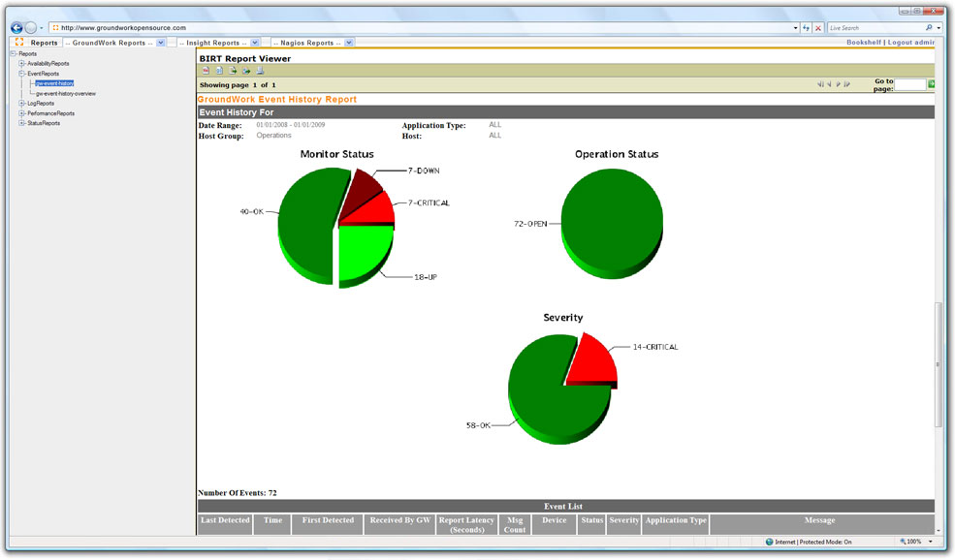Click the browser back arrow button
The image size is (955, 560).
pyautogui.click(x=16, y=28)
